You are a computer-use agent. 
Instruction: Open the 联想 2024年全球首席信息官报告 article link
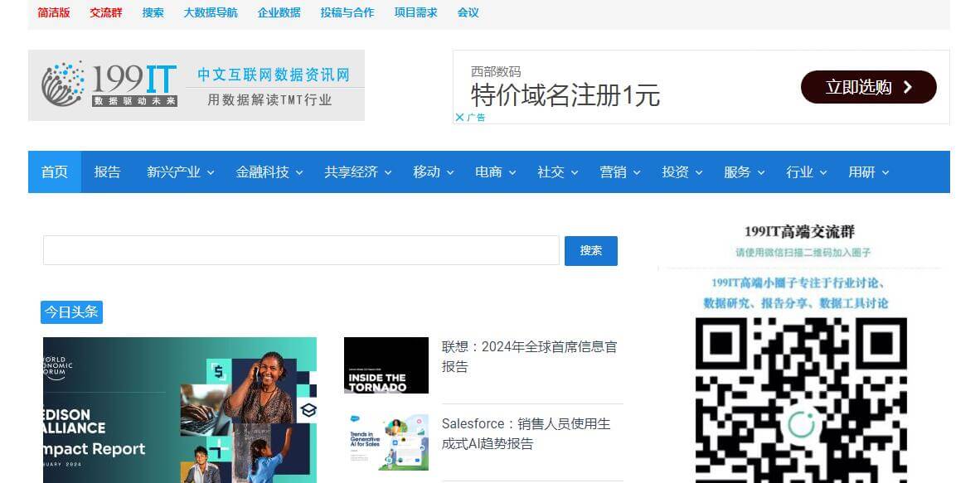point(529,356)
